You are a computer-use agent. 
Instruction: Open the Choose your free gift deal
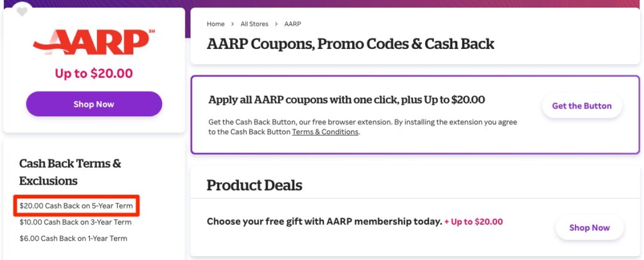pos(324,222)
